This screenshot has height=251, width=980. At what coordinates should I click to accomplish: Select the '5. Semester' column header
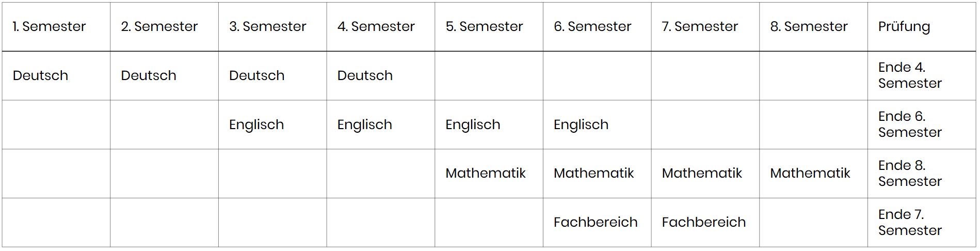tap(484, 26)
